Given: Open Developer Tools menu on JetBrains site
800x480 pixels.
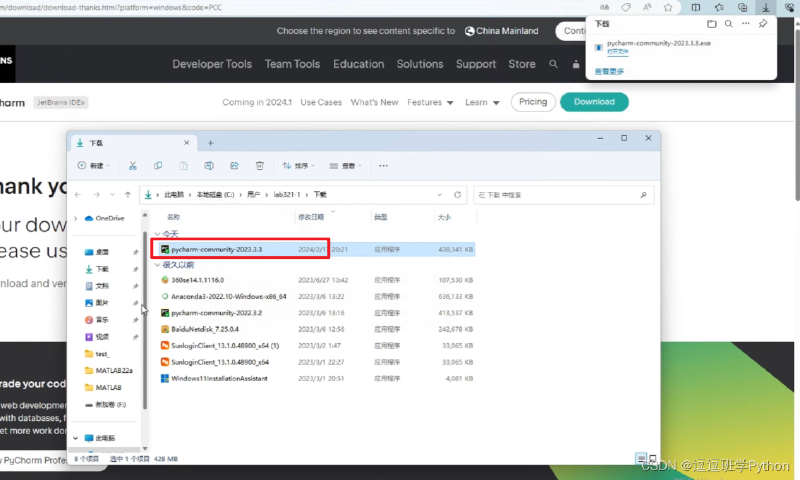Looking at the screenshot, I should (212, 64).
